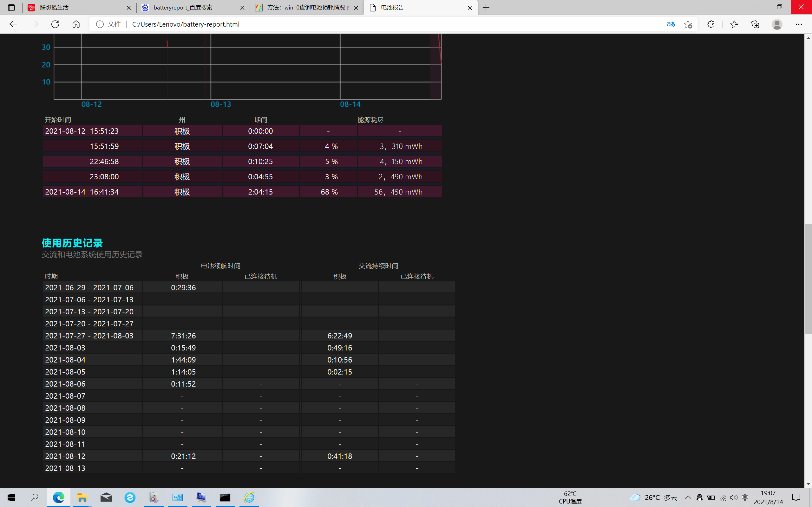This screenshot has height=507, width=812.
Task: Click the address bar file path
Action: click(186, 24)
